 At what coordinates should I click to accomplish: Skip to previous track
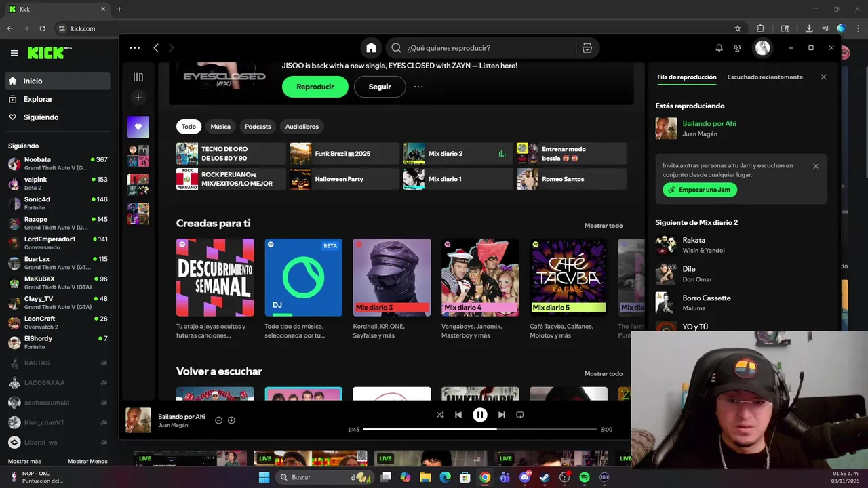[458, 415]
